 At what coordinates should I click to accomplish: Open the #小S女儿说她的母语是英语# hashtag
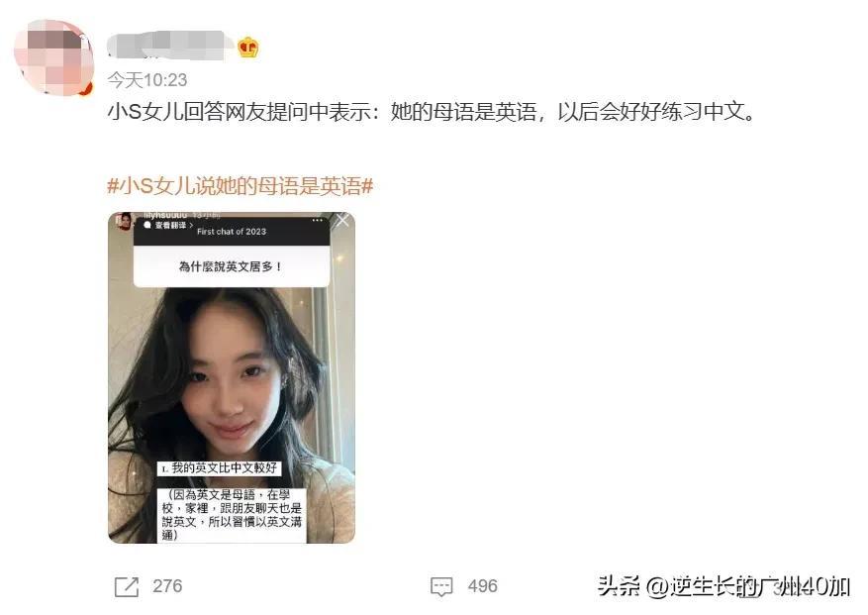tap(241, 185)
